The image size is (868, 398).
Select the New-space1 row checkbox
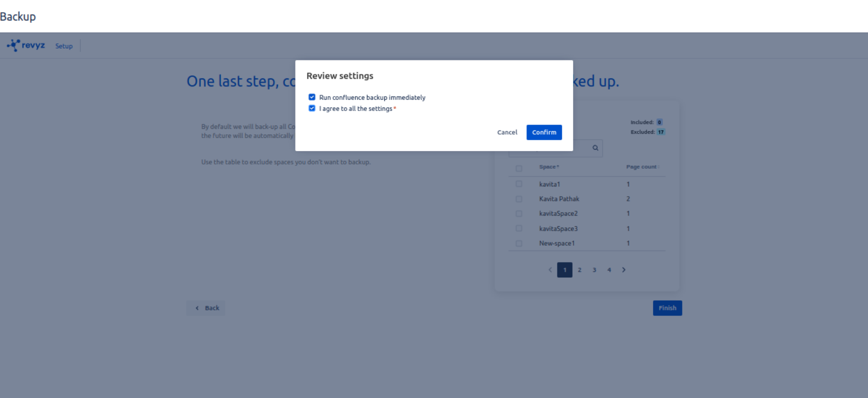click(x=519, y=243)
